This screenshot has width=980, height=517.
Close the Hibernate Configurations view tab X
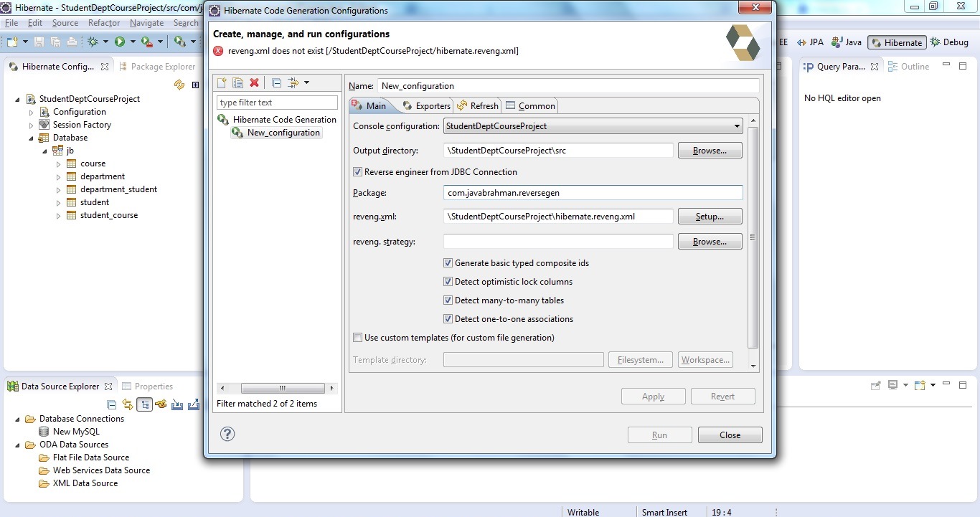(x=104, y=67)
